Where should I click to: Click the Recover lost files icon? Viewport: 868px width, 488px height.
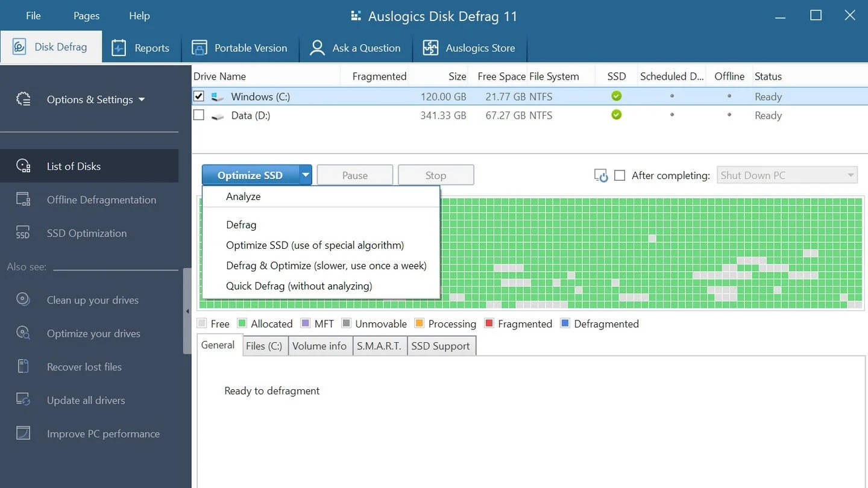pos(23,366)
